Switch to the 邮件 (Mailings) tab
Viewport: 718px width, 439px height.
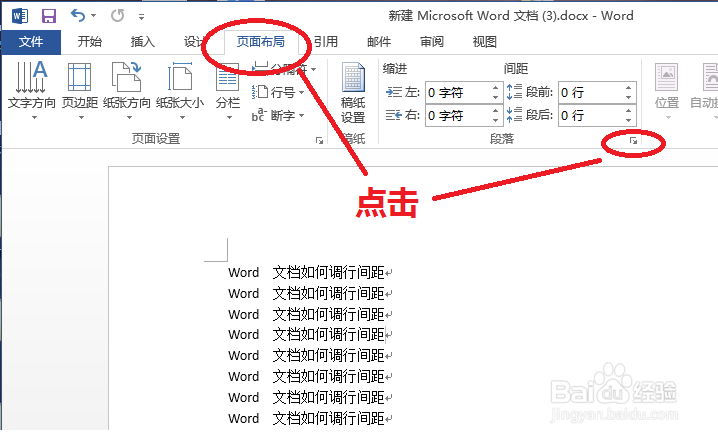tap(379, 42)
